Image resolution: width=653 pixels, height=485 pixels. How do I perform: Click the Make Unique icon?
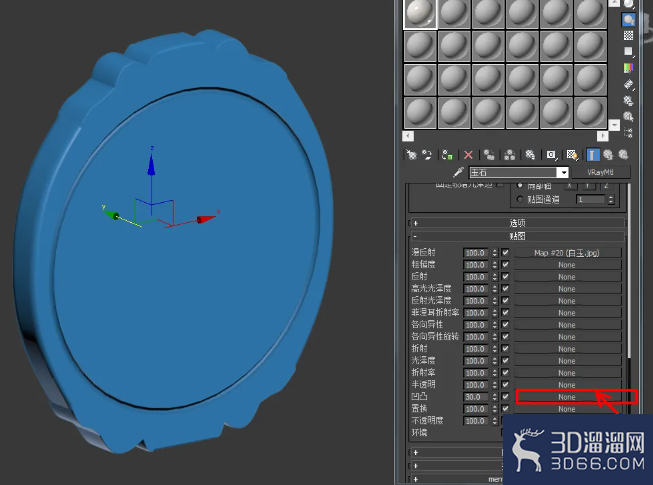[510, 155]
